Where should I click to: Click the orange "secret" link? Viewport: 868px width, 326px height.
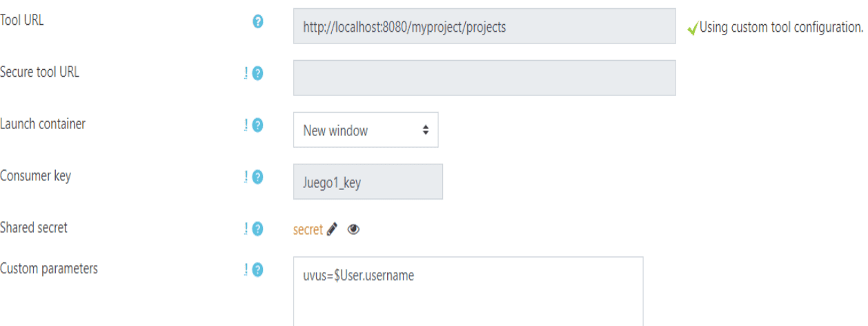coord(308,231)
